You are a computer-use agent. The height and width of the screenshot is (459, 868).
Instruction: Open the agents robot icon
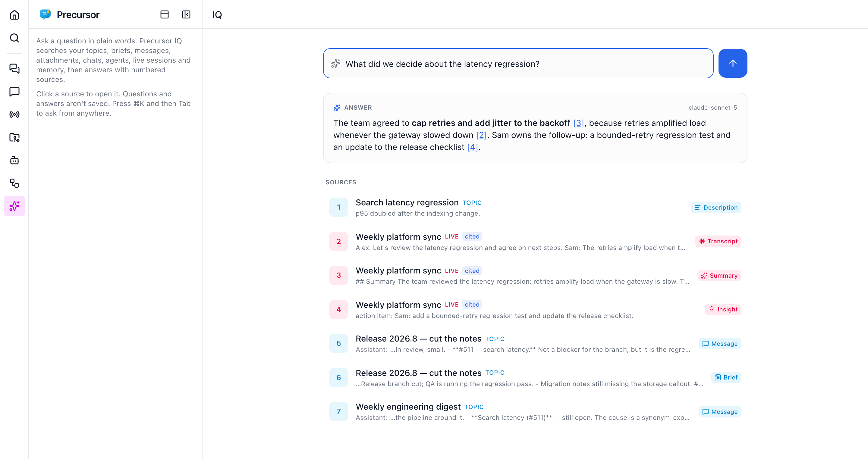[x=14, y=160]
